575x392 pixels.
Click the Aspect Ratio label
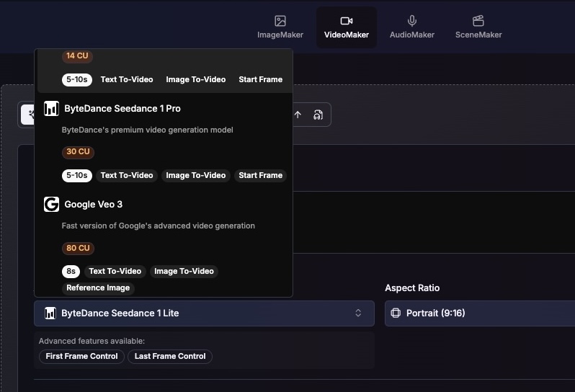point(412,288)
